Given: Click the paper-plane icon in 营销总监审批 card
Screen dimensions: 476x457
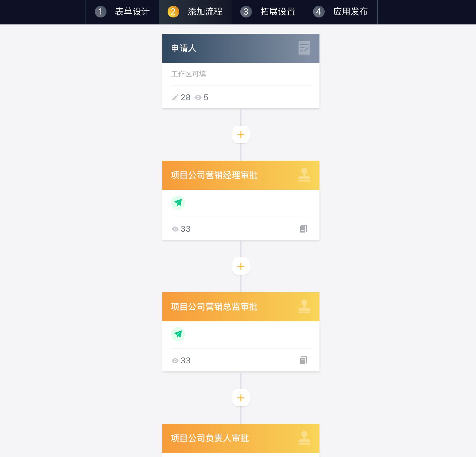Looking at the screenshot, I should (178, 334).
